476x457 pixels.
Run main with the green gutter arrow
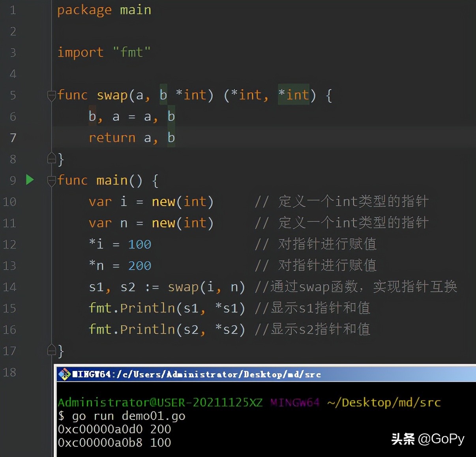30,180
